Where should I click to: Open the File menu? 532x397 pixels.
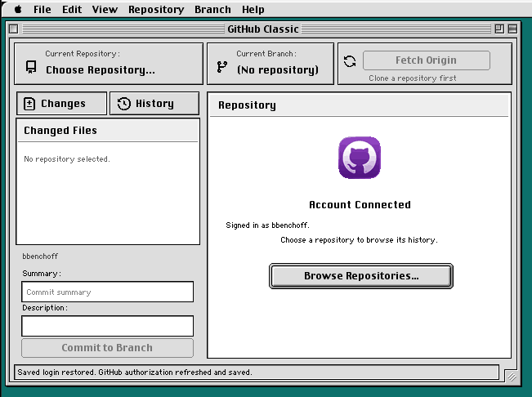point(42,10)
